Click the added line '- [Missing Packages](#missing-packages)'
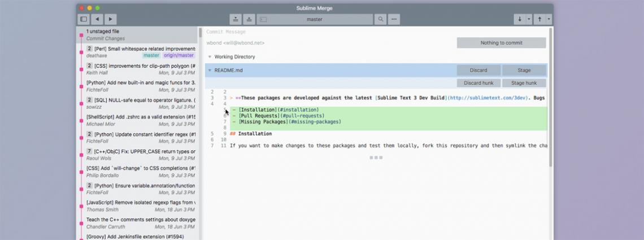 [x=388, y=122]
